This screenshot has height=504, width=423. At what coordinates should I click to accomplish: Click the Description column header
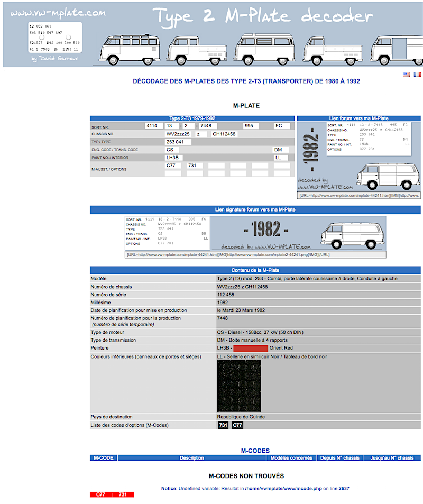[x=192, y=458]
